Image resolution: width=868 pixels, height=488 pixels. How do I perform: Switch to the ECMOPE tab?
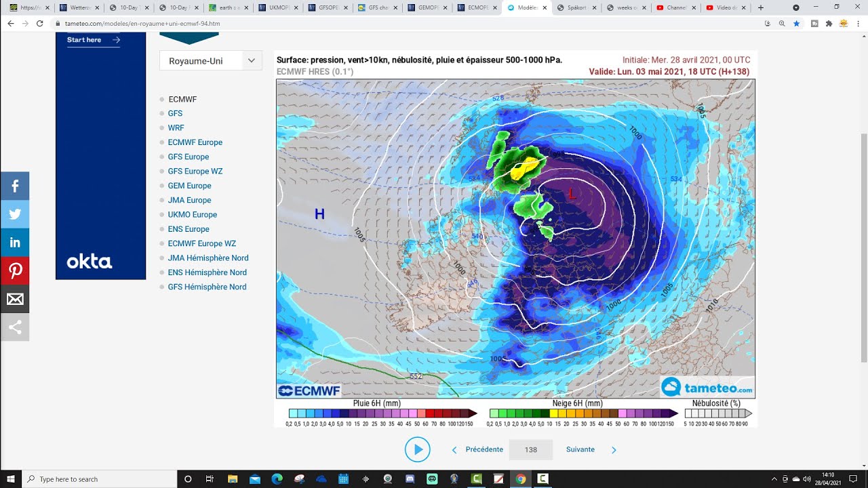[475, 7]
